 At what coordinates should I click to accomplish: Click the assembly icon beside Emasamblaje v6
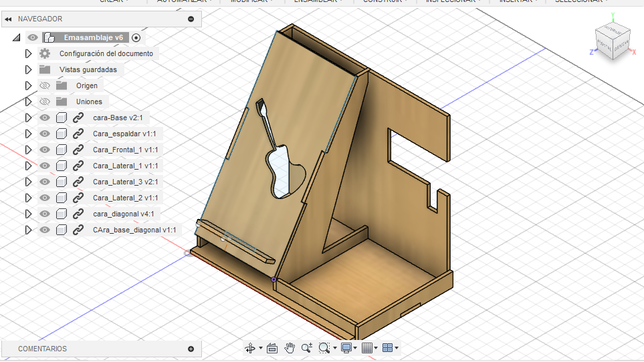49,37
